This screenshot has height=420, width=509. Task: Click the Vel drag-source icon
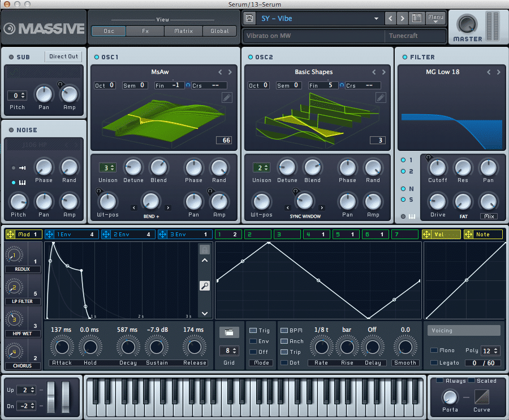point(426,235)
